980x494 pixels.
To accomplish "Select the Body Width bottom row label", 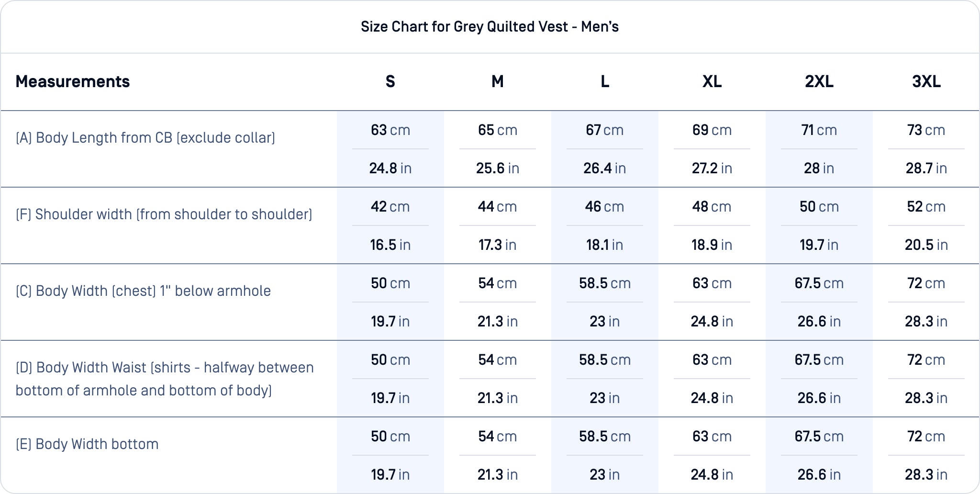I will point(87,444).
